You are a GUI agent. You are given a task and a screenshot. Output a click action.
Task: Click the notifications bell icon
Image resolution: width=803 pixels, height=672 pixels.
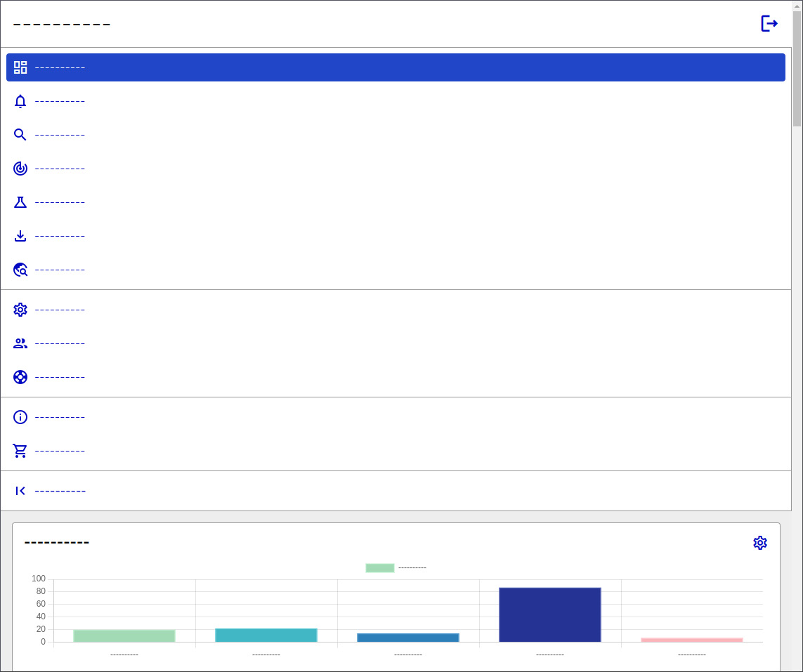[x=20, y=100]
